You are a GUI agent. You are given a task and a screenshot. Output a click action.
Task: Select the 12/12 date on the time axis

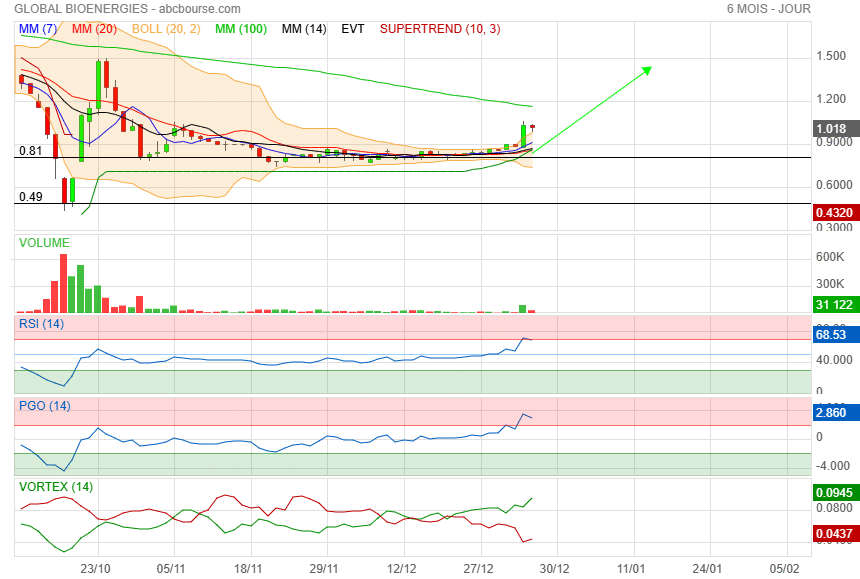(401, 569)
